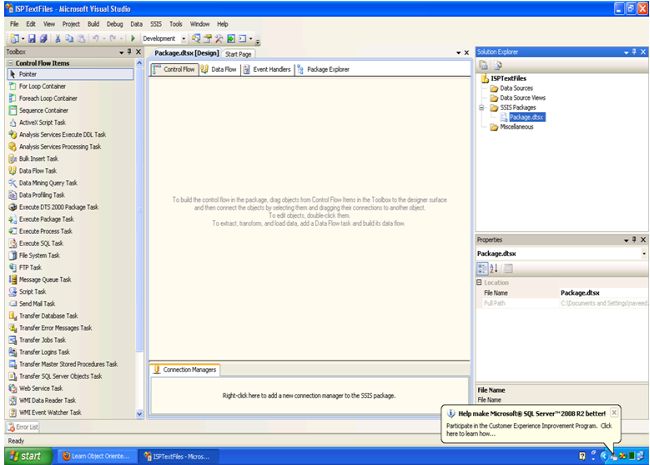Select Package.dtsx in Solution Explorer

pyautogui.click(x=526, y=117)
